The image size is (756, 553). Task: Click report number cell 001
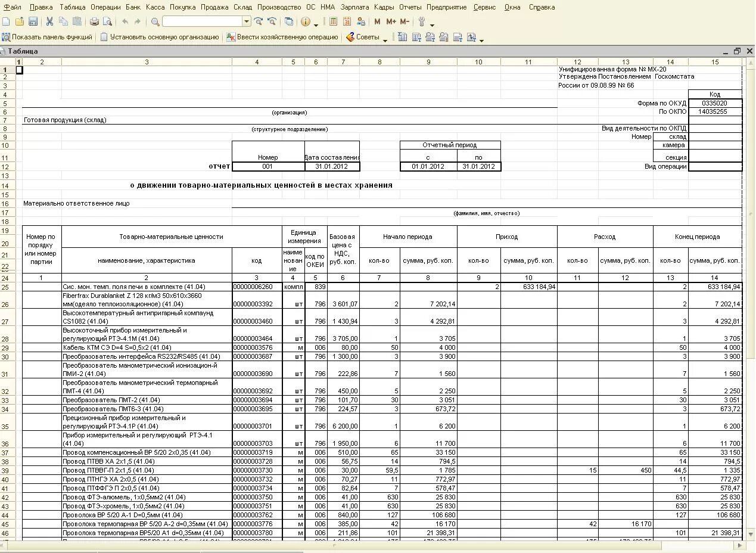(x=267, y=166)
